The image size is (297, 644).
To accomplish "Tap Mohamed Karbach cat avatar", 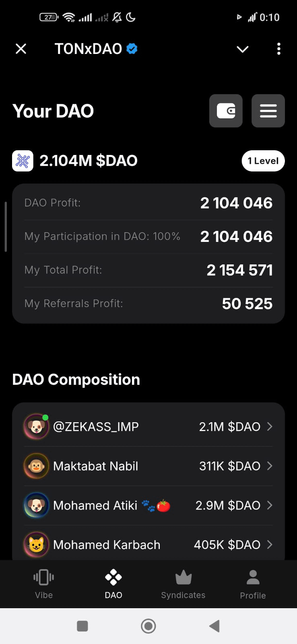I will [36, 545].
